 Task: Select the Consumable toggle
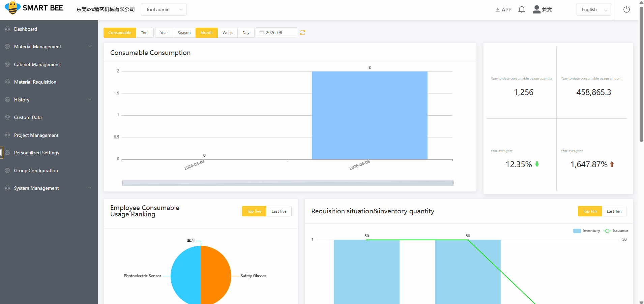click(120, 33)
